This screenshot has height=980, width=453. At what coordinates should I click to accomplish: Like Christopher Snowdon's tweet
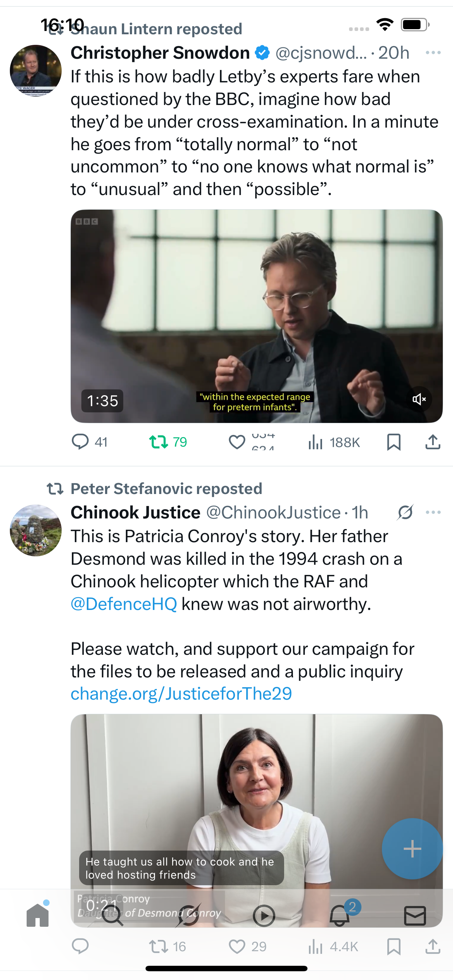[237, 442]
